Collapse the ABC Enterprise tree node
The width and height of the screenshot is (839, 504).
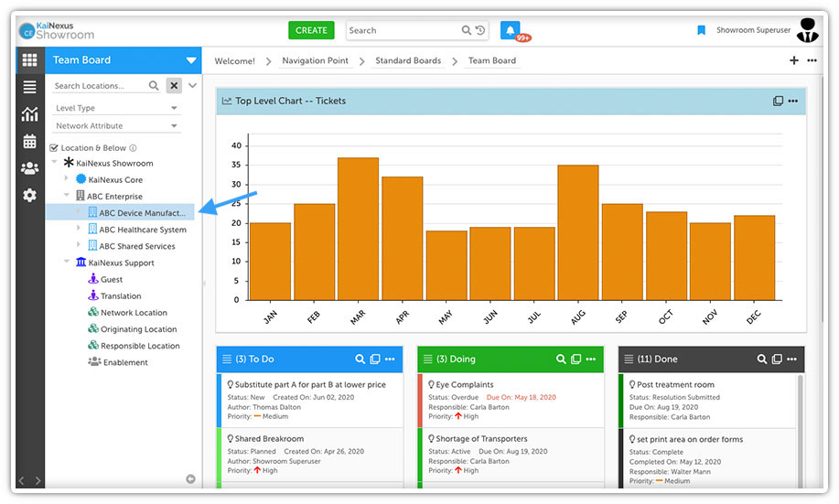[x=67, y=195]
